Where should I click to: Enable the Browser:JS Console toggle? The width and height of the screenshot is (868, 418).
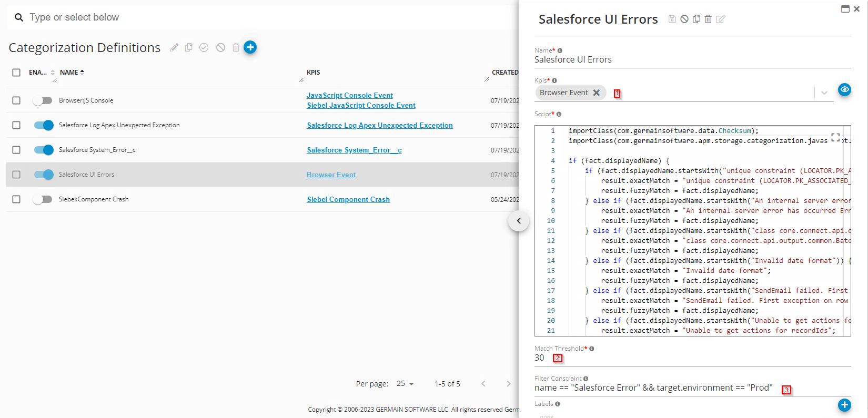(x=43, y=100)
